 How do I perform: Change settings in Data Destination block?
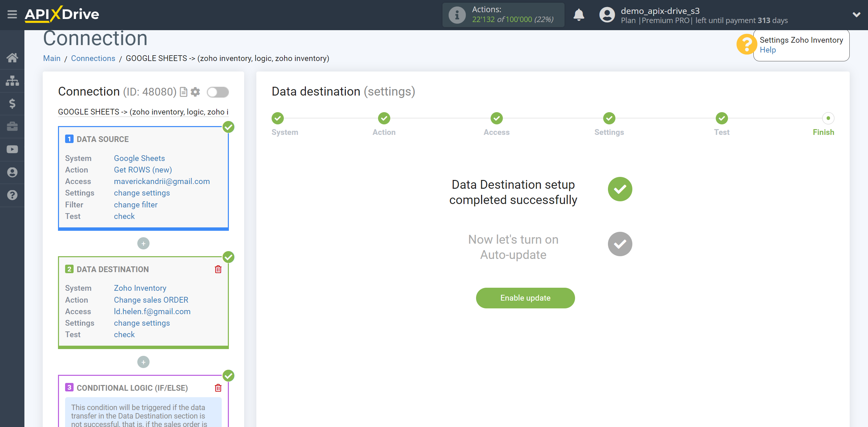point(142,323)
